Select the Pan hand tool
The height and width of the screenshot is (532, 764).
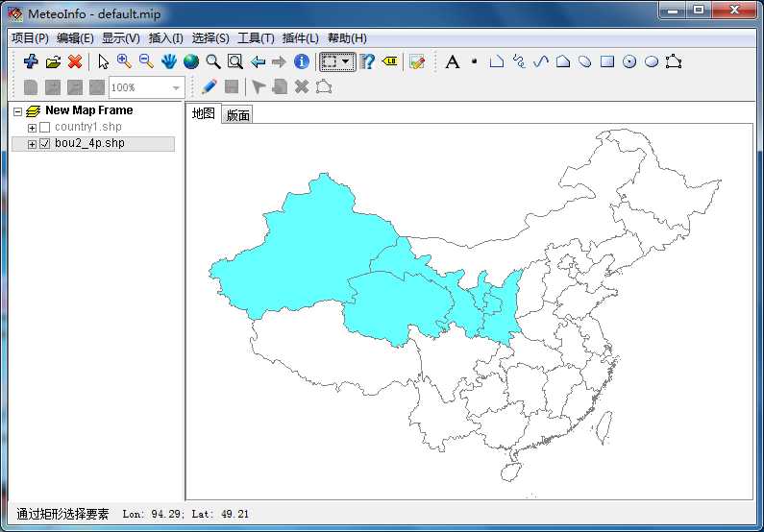(x=169, y=61)
